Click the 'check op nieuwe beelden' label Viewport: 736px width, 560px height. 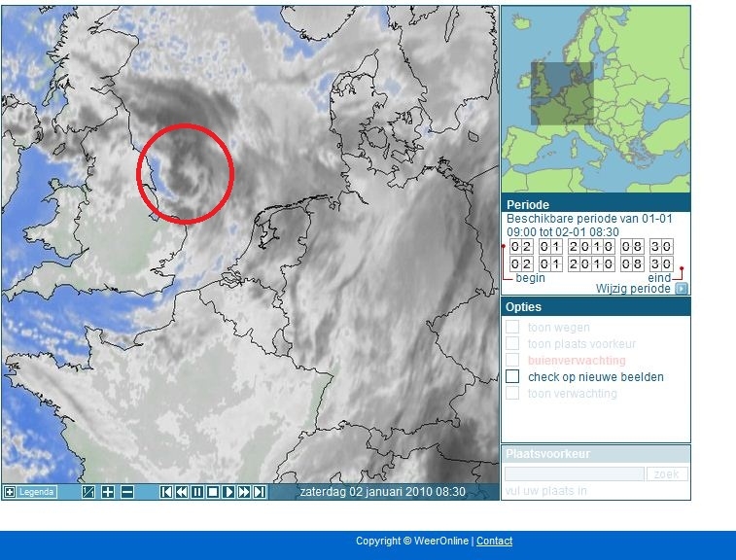(x=596, y=377)
